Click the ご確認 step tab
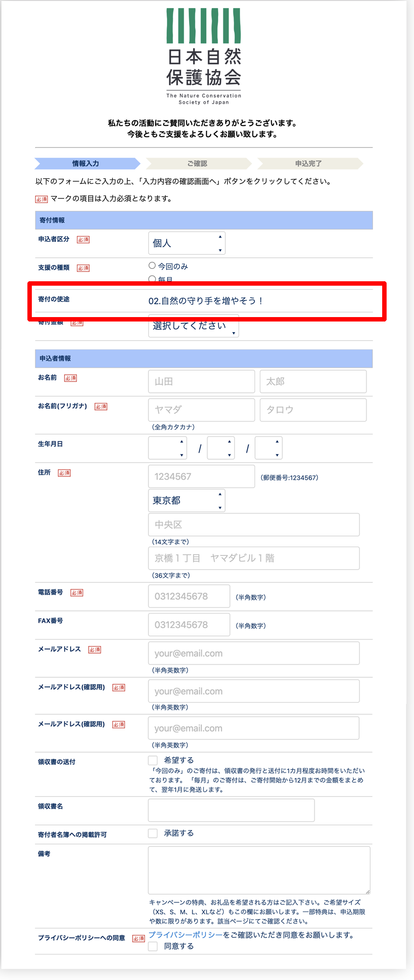This screenshot has height=980, width=414. [198, 164]
